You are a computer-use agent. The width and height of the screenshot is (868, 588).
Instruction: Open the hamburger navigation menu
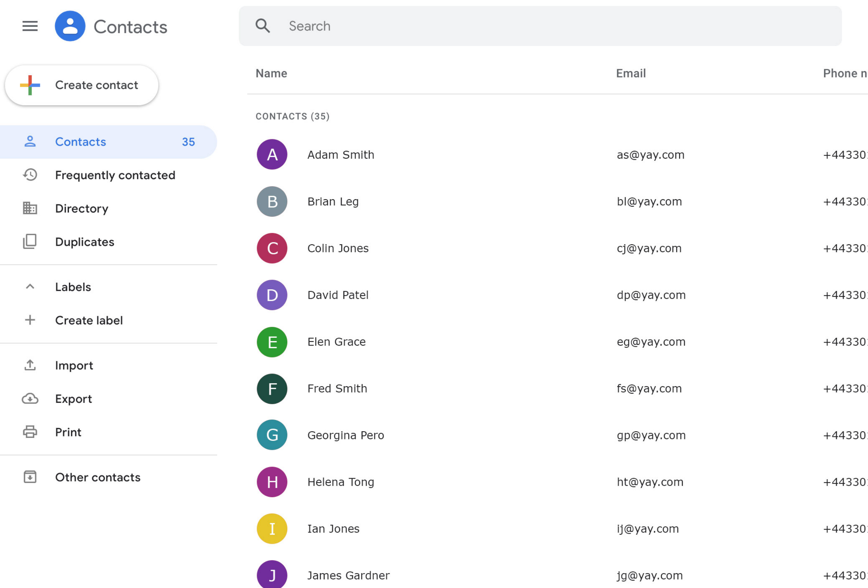pos(30,26)
